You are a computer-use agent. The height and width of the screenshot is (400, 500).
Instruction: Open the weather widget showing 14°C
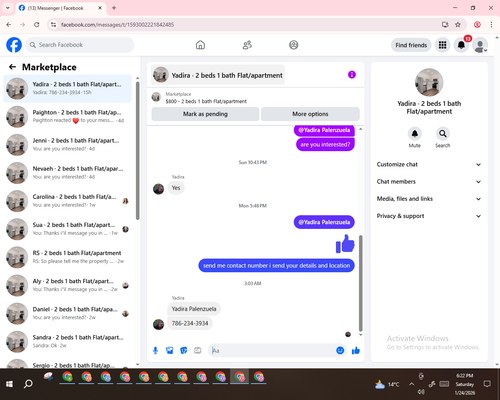(x=387, y=384)
